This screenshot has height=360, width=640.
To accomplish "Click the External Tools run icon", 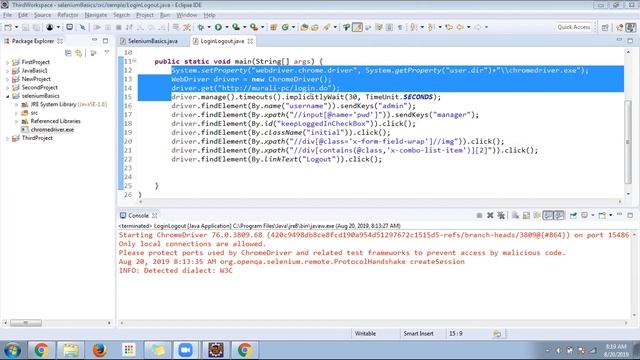I will [x=254, y=27].
